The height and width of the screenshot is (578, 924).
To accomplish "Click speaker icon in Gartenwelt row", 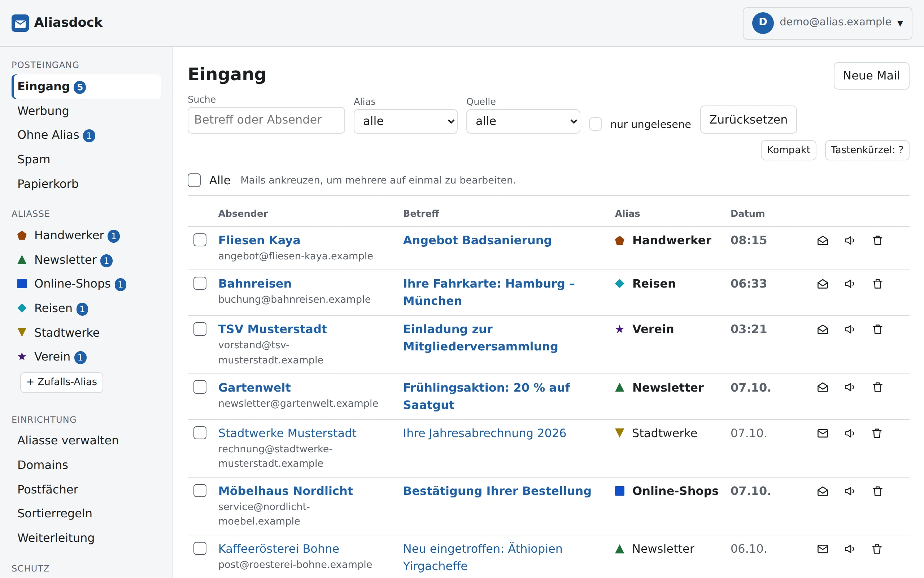I will tap(850, 387).
